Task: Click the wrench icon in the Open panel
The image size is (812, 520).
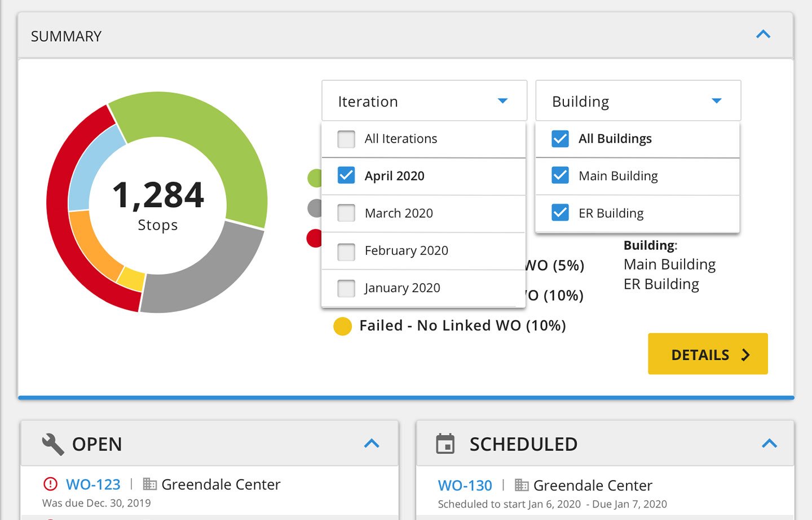Action: coord(53,444)
